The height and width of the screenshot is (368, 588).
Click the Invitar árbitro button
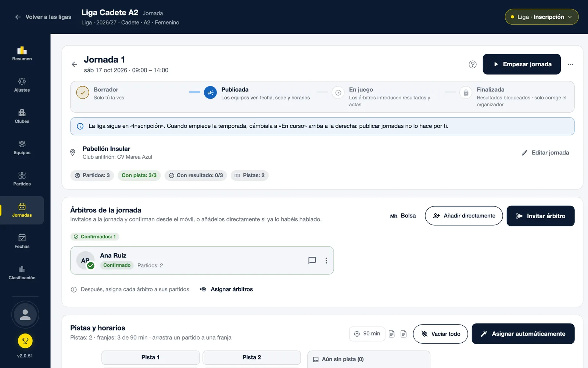(541, 216)
